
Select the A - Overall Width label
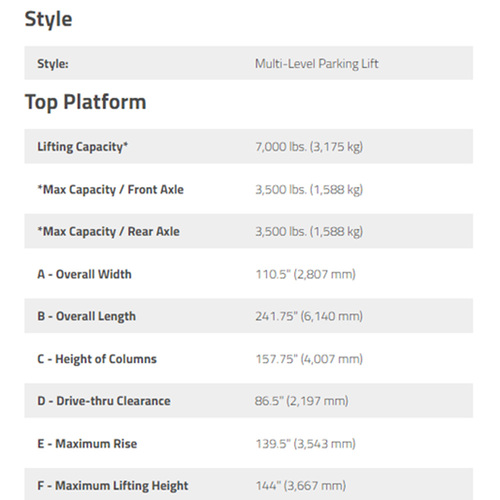click(x=84, y=274)
